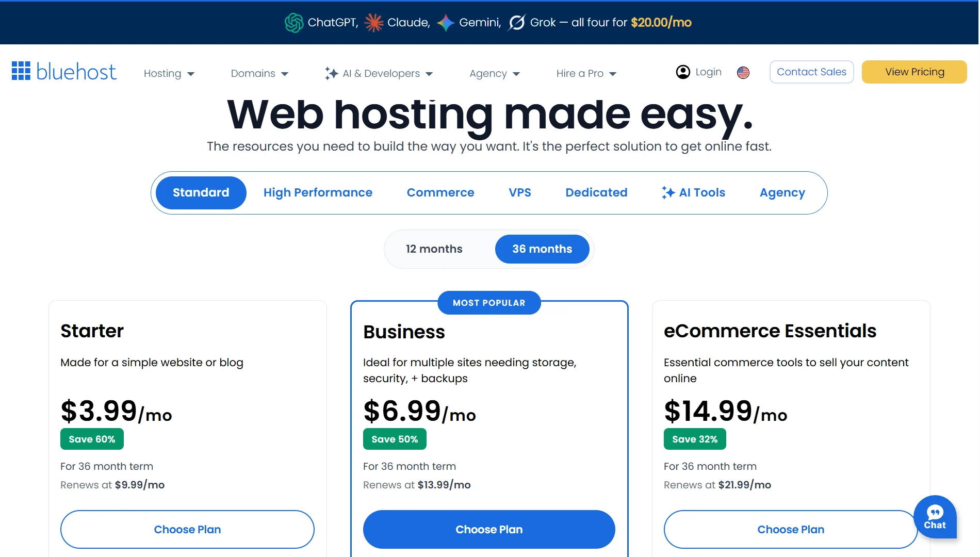Click the $3.99/mo price
Image resolution: width=980 pixels, height=557 pixels.
[x=116, y=411]
